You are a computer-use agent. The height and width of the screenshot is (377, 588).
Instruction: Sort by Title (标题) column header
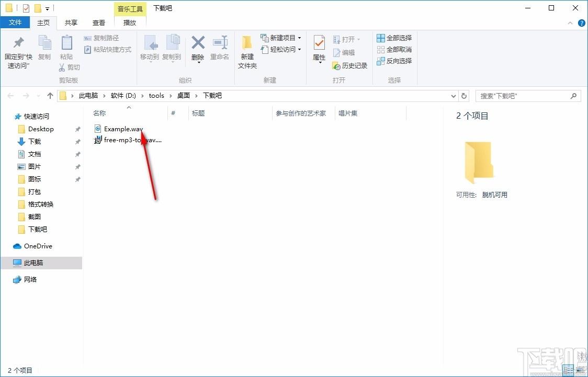click(198, 113)
